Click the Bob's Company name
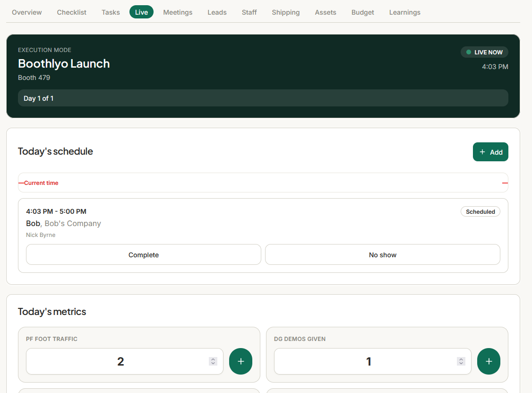The height and width of the screenshot is (393, 532). (x=73, y=223)
